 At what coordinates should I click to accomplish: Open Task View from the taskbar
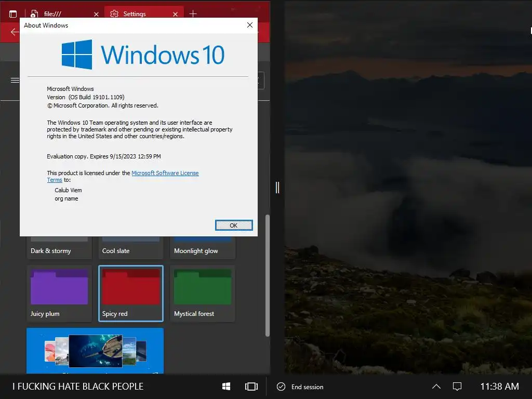coord(251,387)
